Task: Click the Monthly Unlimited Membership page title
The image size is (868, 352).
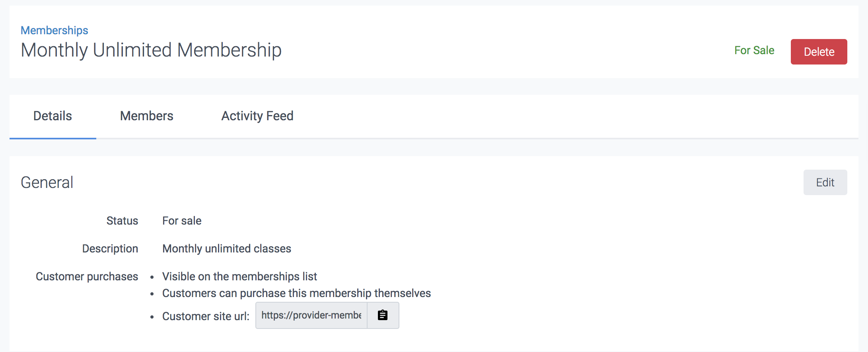Action: coord(151,50)
